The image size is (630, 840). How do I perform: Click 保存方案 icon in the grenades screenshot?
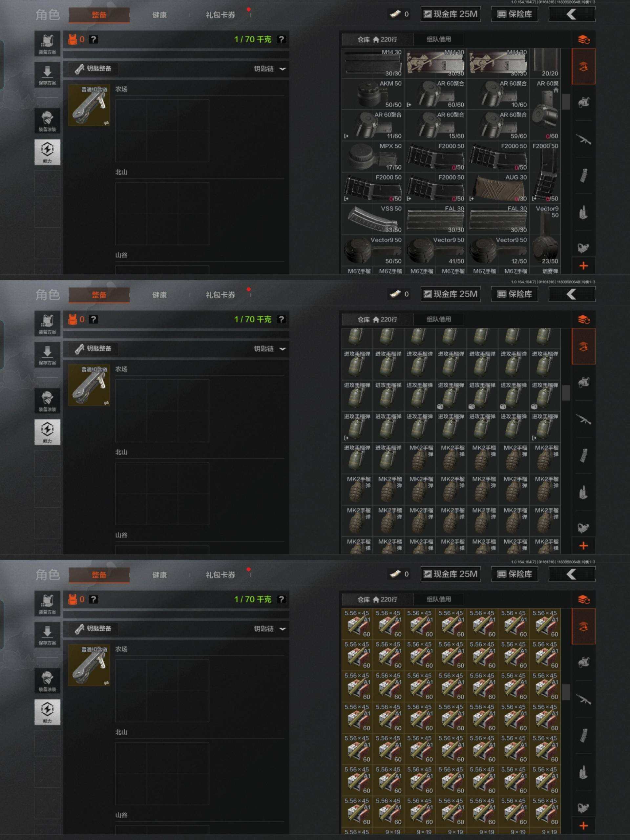click(47, 355)
